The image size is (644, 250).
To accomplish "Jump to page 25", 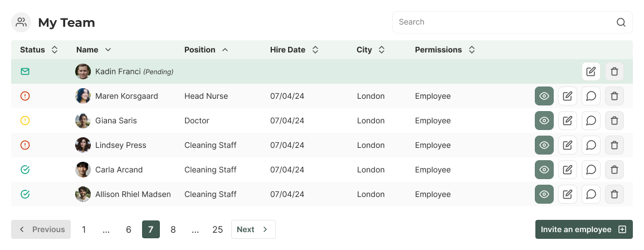I will (x=218, y=229).
